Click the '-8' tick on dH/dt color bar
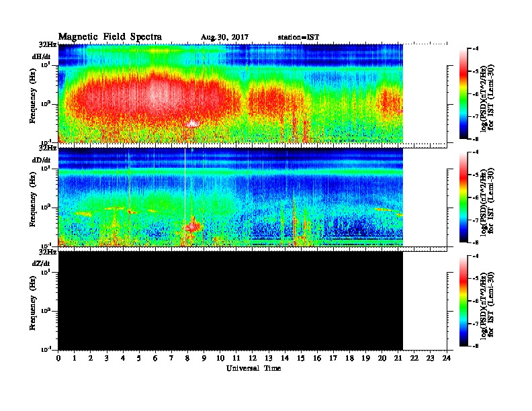Viewport: 532px width, 411px height. tap(475, 139)
